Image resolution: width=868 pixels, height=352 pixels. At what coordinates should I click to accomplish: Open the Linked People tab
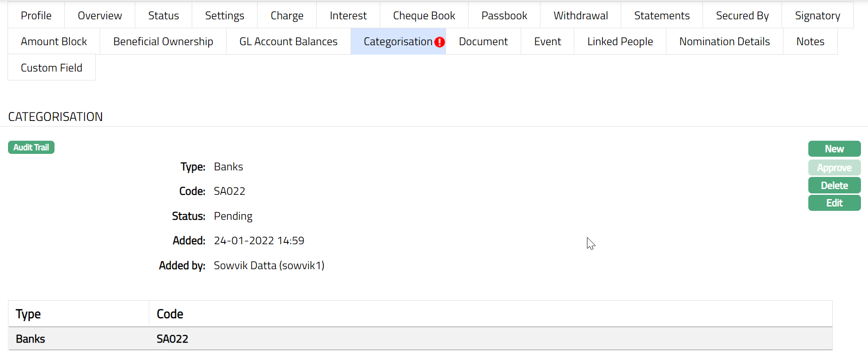620,41
